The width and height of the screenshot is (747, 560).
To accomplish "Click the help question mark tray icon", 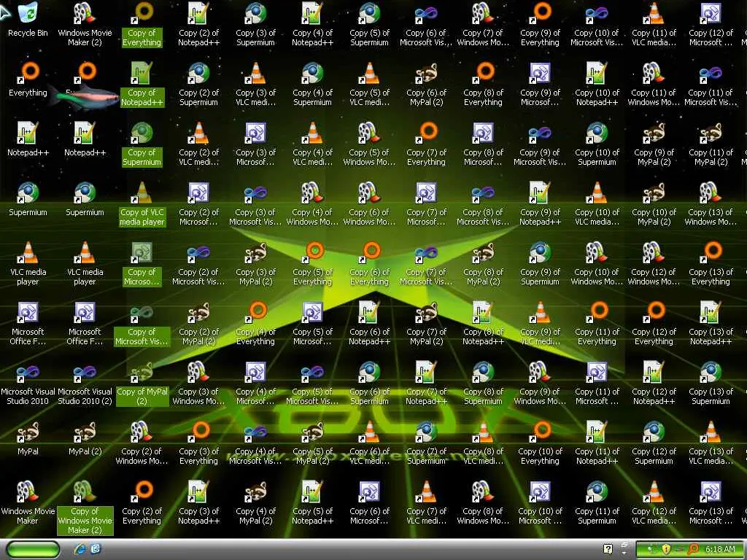I will pos(608,549).
